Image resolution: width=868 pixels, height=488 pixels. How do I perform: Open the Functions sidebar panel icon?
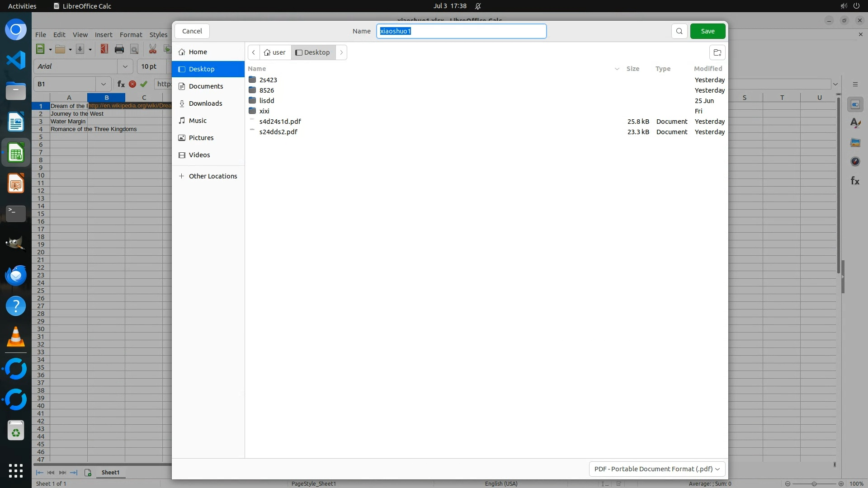pyautogui.click(x=854, y=181)
